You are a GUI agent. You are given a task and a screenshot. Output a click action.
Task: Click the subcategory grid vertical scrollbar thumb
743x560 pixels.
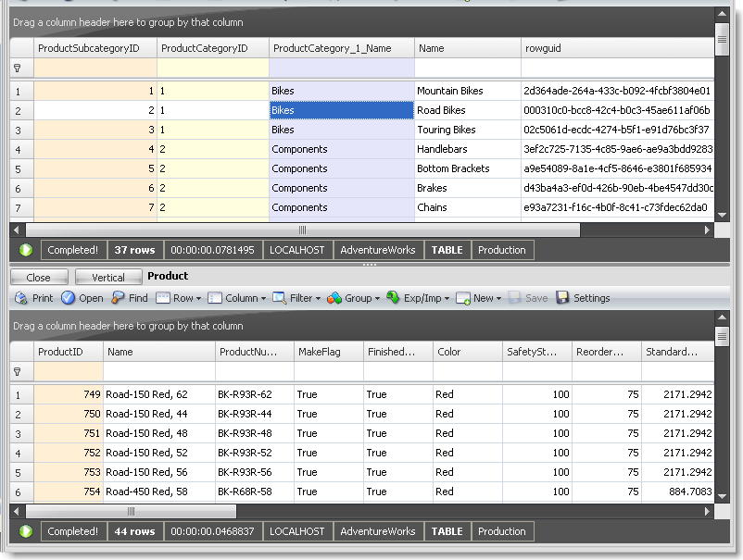[x=722, y=39]
